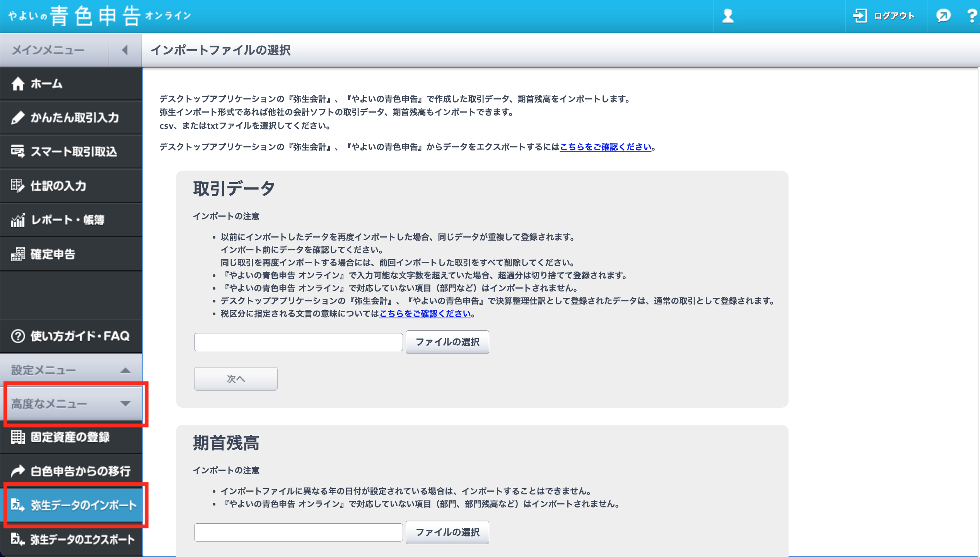980x557 pixels.
Task: Click the メインメニュー header label
Action: click(48, 50)
